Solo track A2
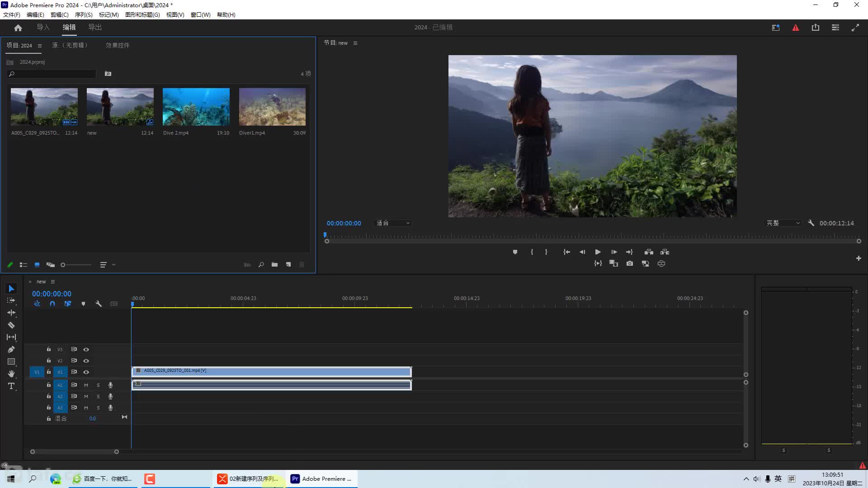The width and height of the screenshot is (868, 488). point(98,397)
